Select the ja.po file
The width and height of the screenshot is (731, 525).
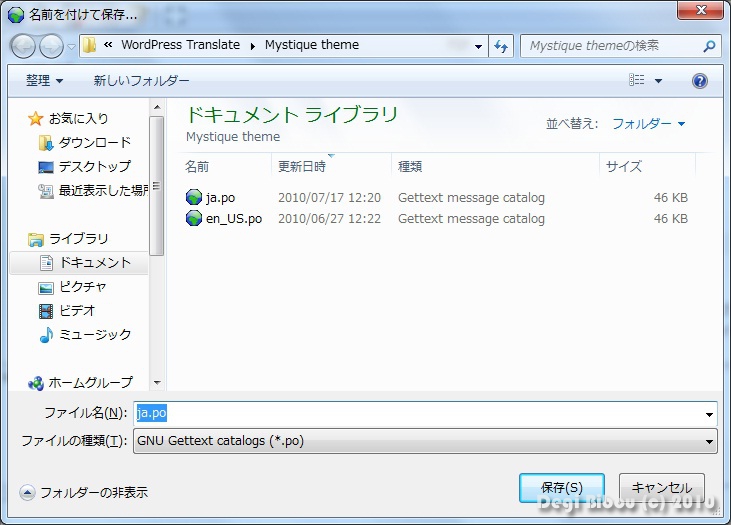tap(221, 198)
